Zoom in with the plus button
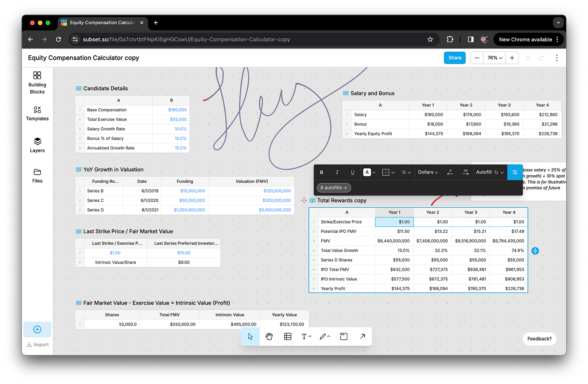 [512, 58]
